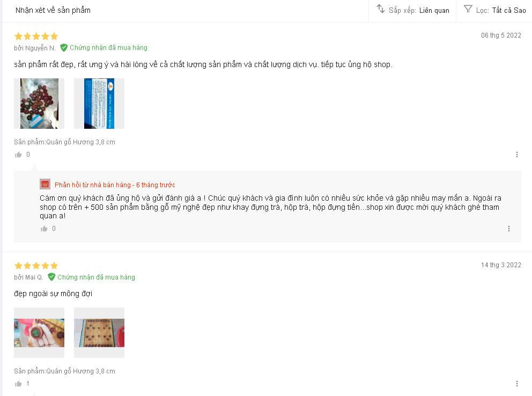Image resolution: width=532 pixels, height=396 pixels.
Task: Click the sort arrows icon
Action: coord(381,9)
